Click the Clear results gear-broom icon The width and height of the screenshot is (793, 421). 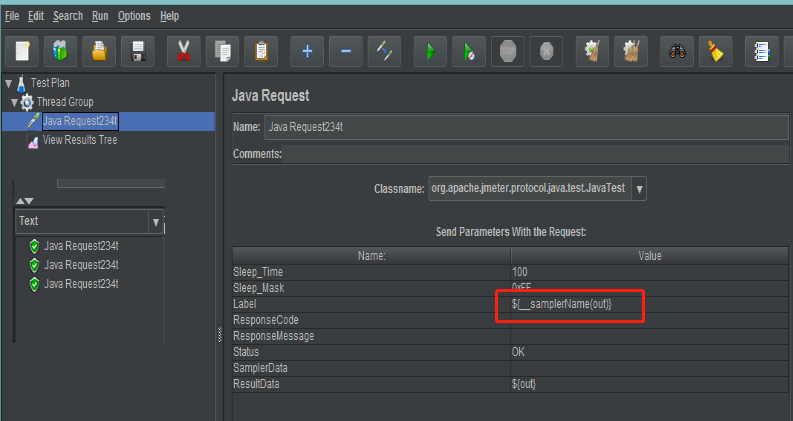pos(592,51)
